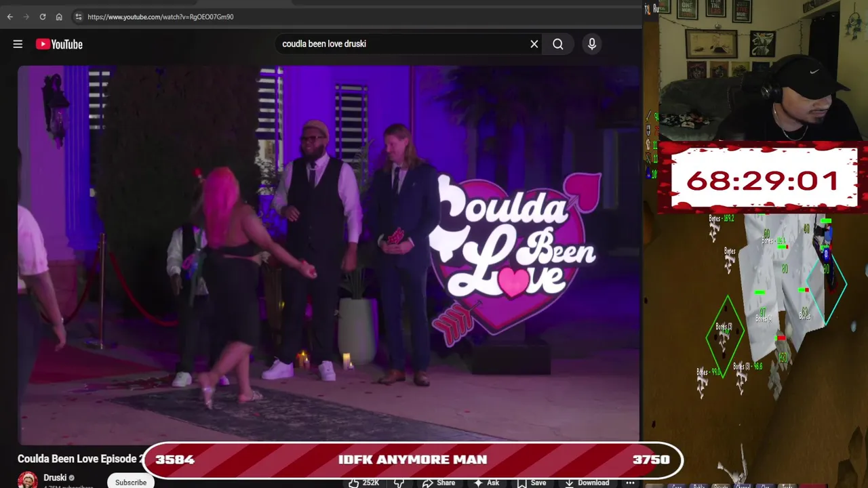Reload the YouTube page
Viewport: 868px width, 488px height.
[42, 16]
